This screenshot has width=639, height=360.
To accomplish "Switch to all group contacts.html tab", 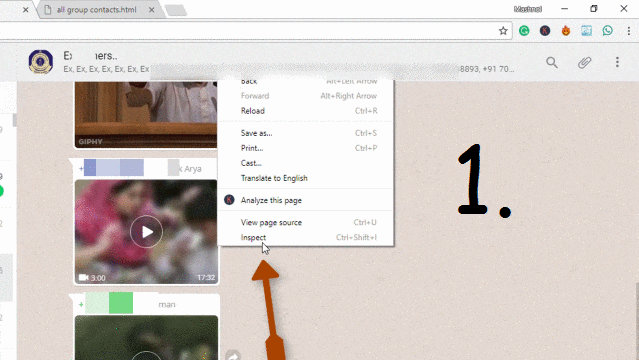I will click(97, 9).
